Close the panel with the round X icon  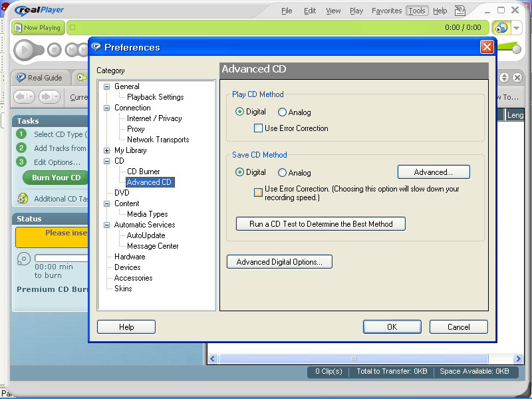[x=517, y=78]
